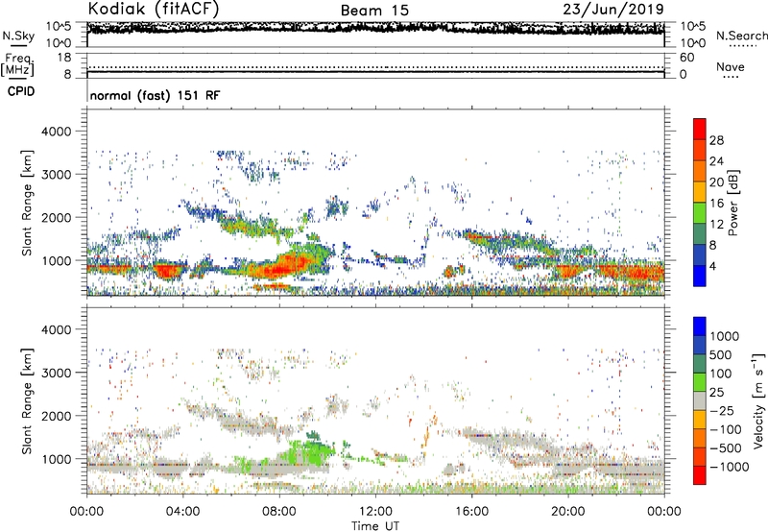Select the "N.Sky" legend label

[x=18, y=36]
